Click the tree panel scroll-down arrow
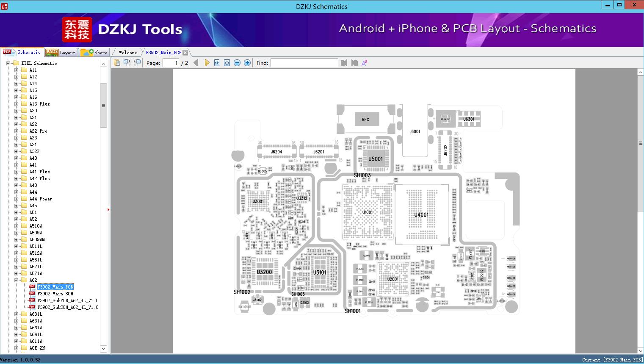This screenshot has height=364, width=644. coord(103,349)
